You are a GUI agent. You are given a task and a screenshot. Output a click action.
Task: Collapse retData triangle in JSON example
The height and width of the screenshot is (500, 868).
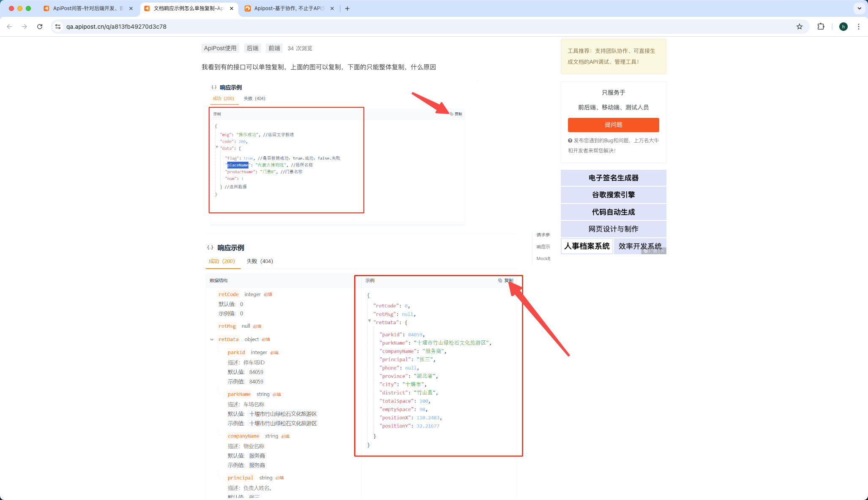coord(370,321)
